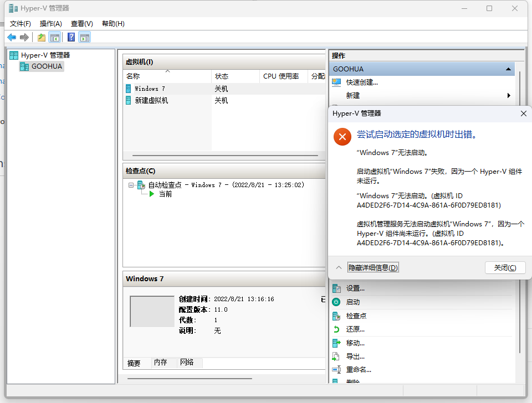Click the Forward arrow toolbar icon
This screenshot has height=403, width=532.
pos(24,37)
